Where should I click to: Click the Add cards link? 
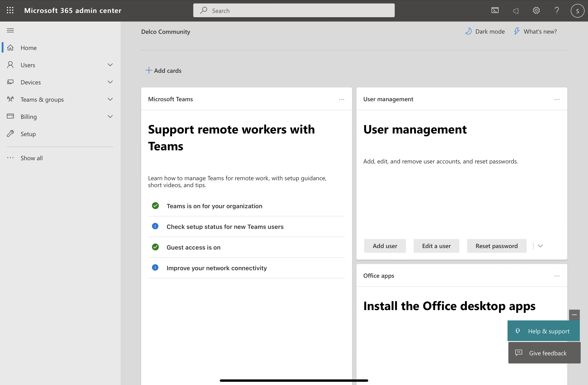coord(164,70)
